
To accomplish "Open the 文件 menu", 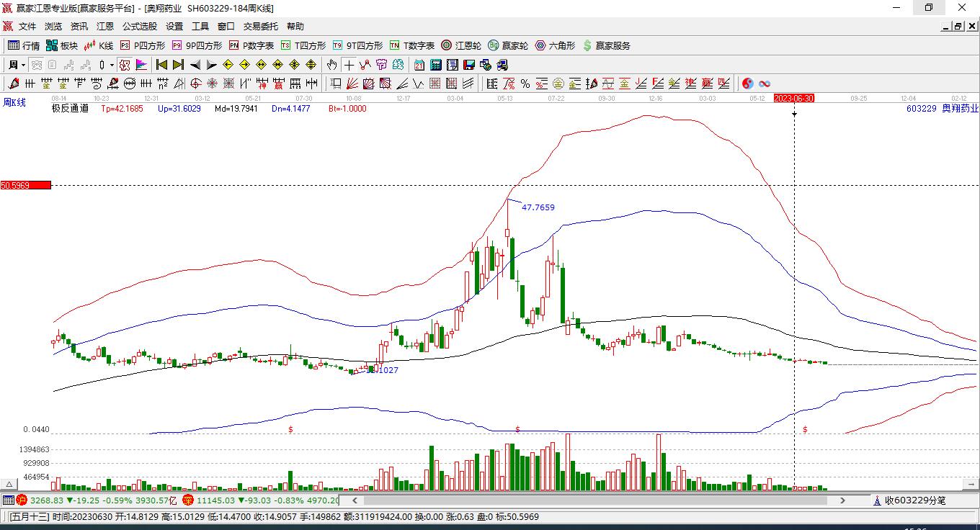I will tap(27, 27).
